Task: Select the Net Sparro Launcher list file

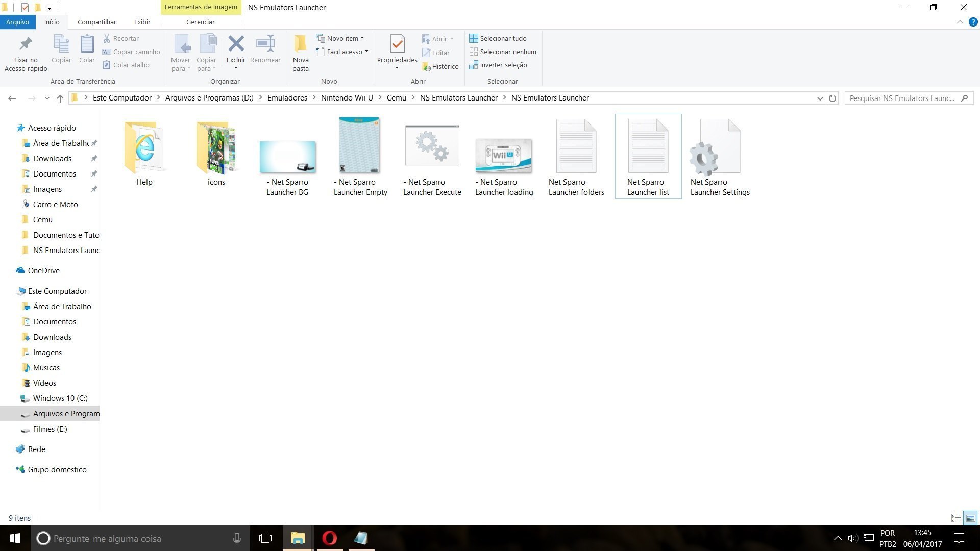Action: 648,157
